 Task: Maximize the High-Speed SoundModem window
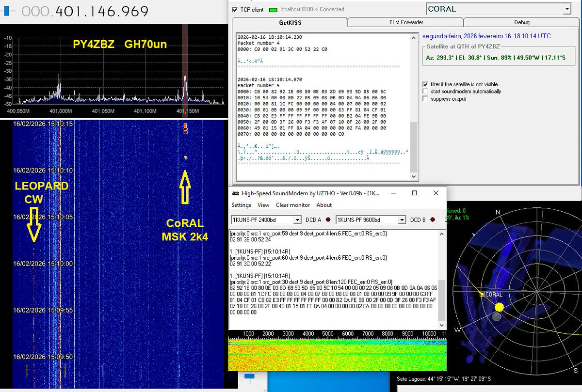pyautogui.click(x=414, y=193)
